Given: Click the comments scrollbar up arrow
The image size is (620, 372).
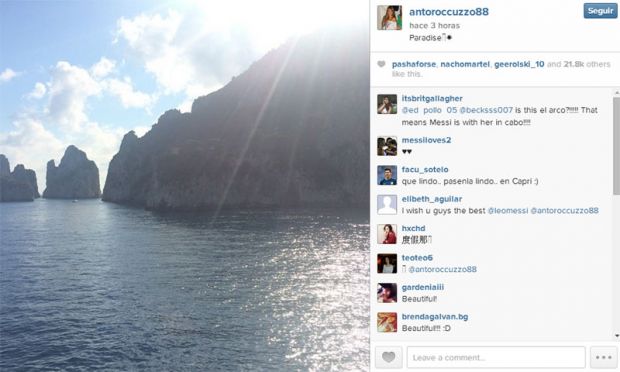Looking at the screenshot, I should pyautogui.click(x=617, y=93).
